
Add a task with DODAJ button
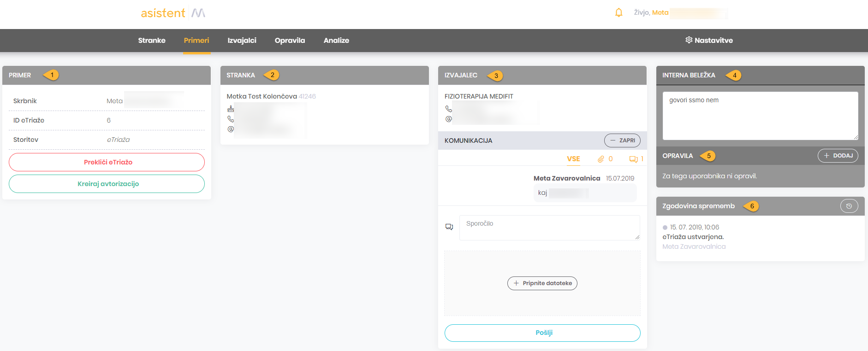(838, 156)
